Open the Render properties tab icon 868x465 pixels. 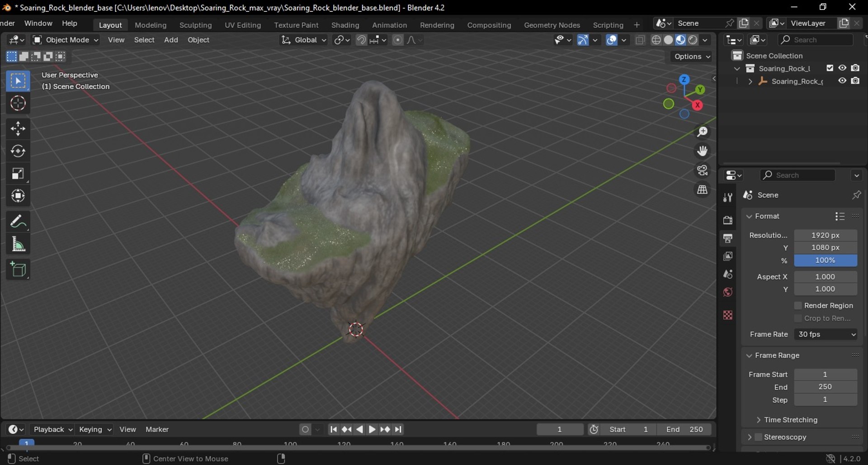click(x=728, y=220)
